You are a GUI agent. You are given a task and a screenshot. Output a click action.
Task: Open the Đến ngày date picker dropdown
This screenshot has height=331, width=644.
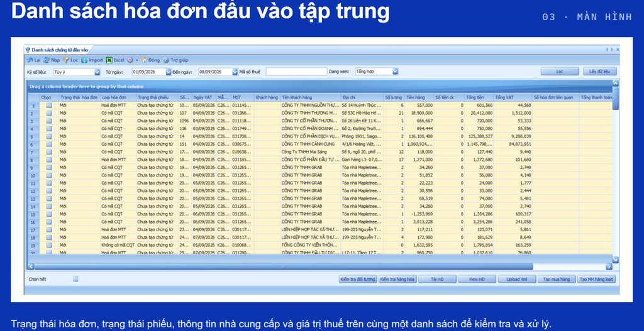coord(235,72)
